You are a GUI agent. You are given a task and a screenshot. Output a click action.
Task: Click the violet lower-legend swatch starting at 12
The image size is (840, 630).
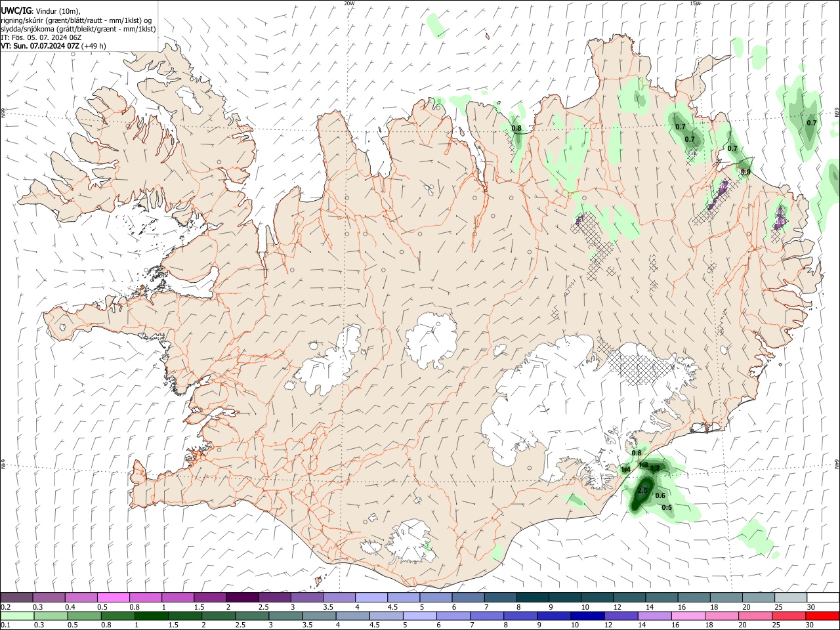620,616
